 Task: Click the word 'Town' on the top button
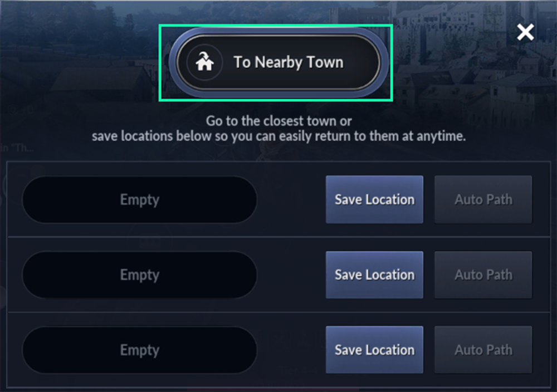pos(325,62)
